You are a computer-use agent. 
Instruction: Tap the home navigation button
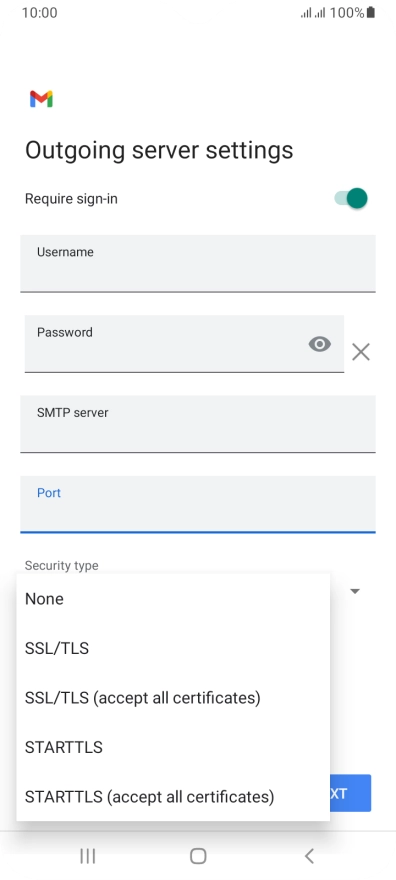(198, 856)
